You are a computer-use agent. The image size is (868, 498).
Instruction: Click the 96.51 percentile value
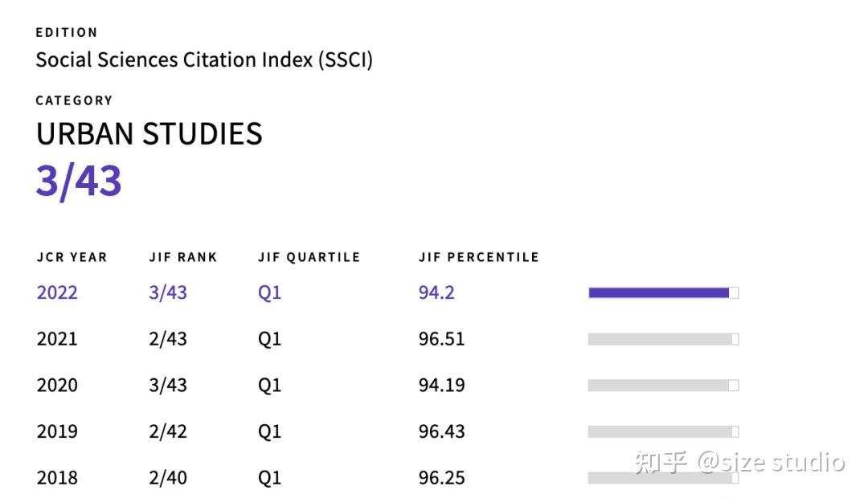[x=441, y=338]
